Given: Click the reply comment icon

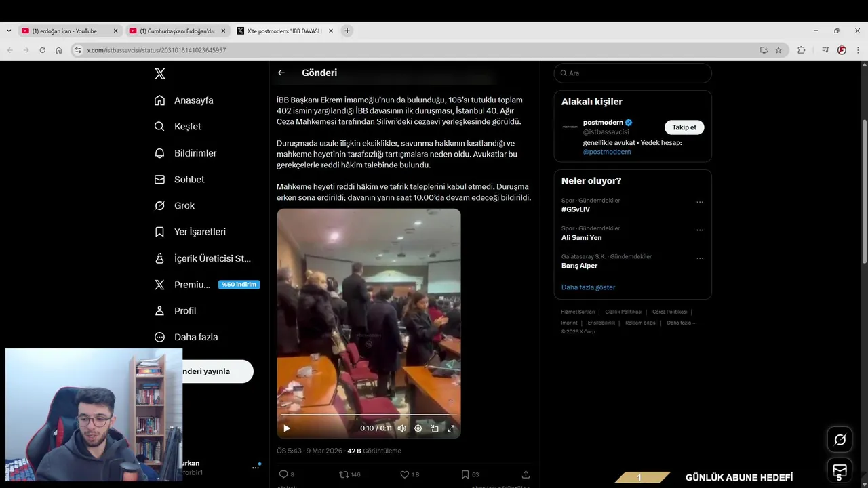Looking at the screenshot, I should coord(283,474).
